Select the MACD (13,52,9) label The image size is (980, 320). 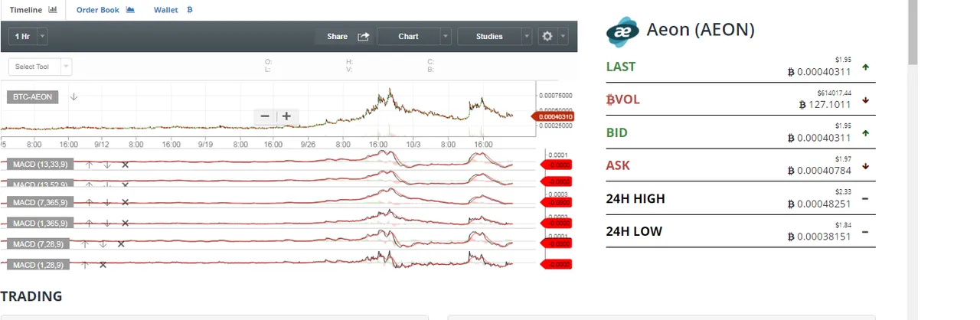coord(40,184)
